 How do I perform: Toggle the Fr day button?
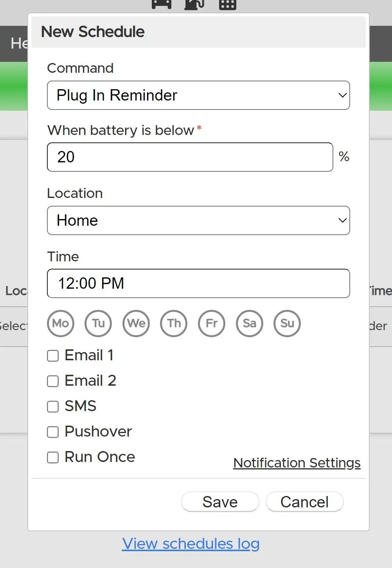click(212, 324)
